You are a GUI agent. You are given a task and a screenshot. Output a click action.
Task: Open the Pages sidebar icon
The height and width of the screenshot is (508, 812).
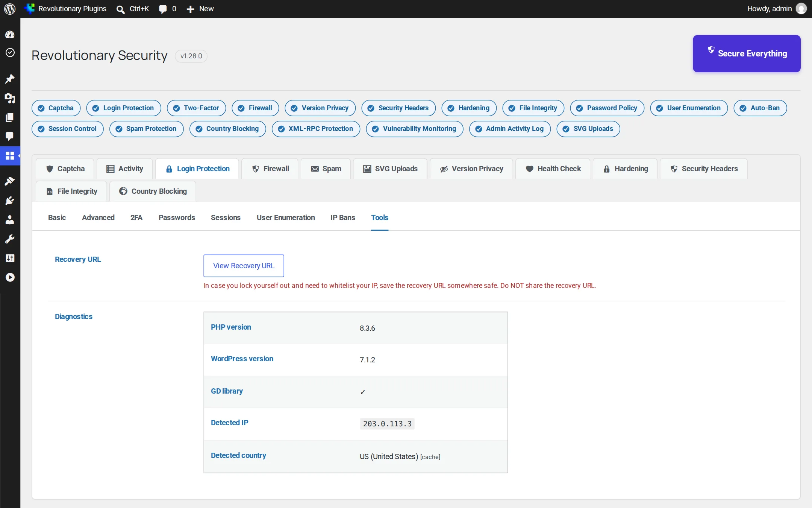(10, 117)
